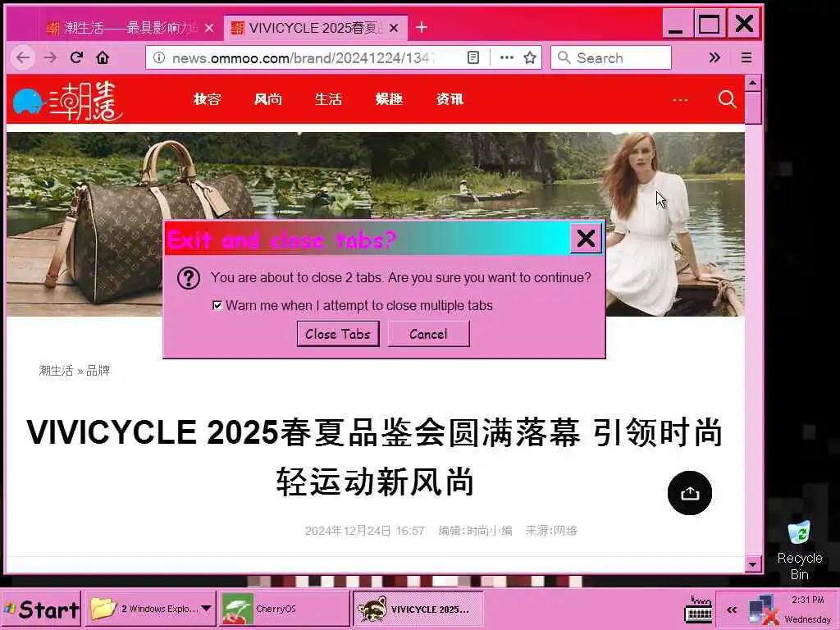
Task: Follow the 品牌 breadcrumb link
Action: click(98, 370)
